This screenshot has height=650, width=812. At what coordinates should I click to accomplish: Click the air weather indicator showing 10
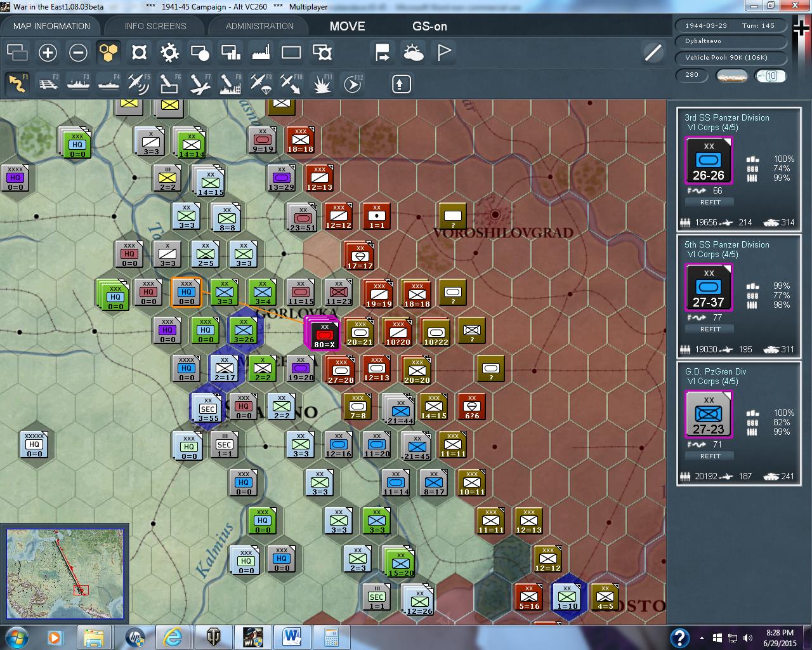click(770, 76)
